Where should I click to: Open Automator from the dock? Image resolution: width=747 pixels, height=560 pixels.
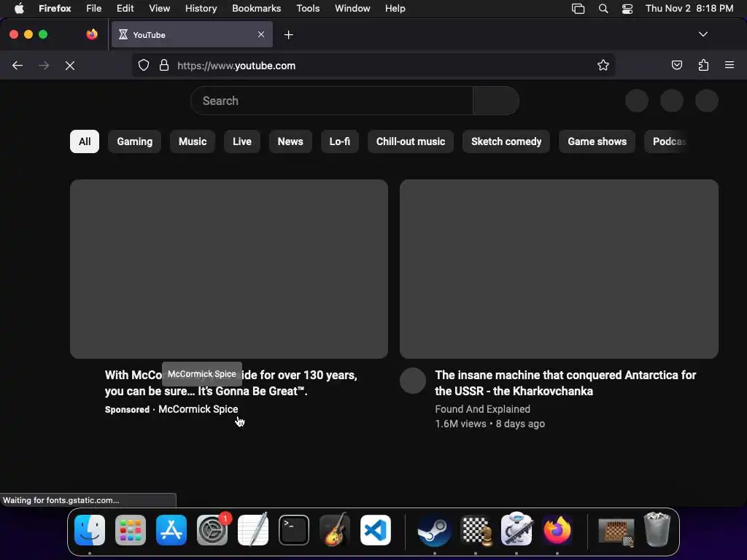[x=516, y=530]
